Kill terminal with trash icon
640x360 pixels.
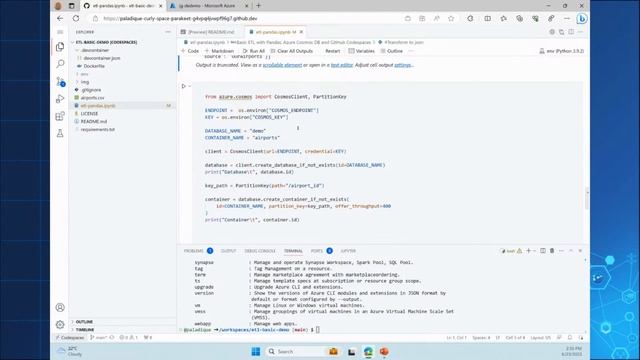pos(552,251)
